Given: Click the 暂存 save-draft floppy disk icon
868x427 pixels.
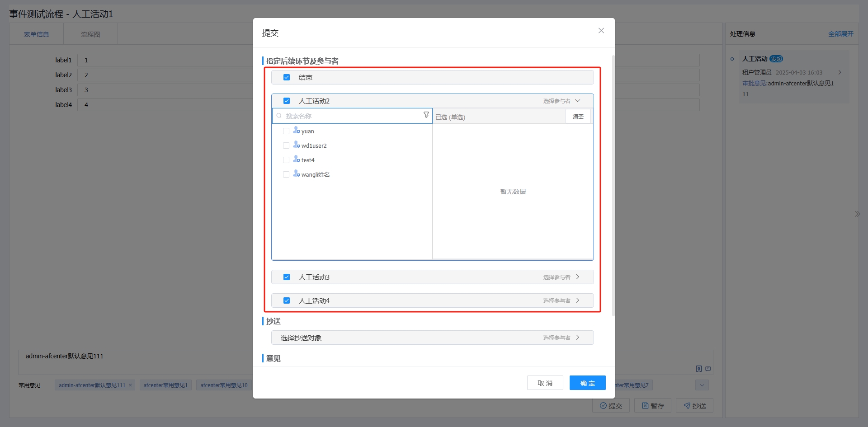Looking at the screenshot, I should 644,405.
